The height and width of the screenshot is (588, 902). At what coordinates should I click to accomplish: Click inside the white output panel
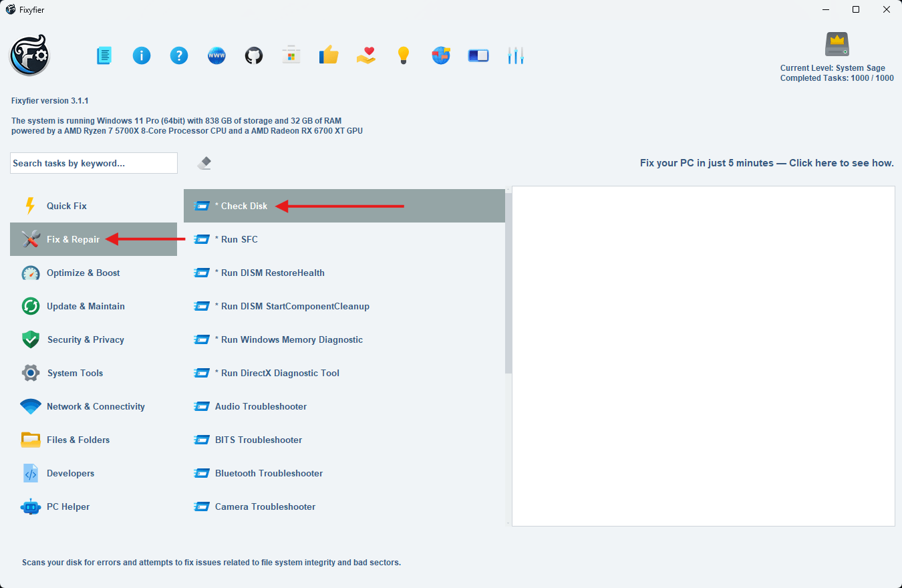704,356
